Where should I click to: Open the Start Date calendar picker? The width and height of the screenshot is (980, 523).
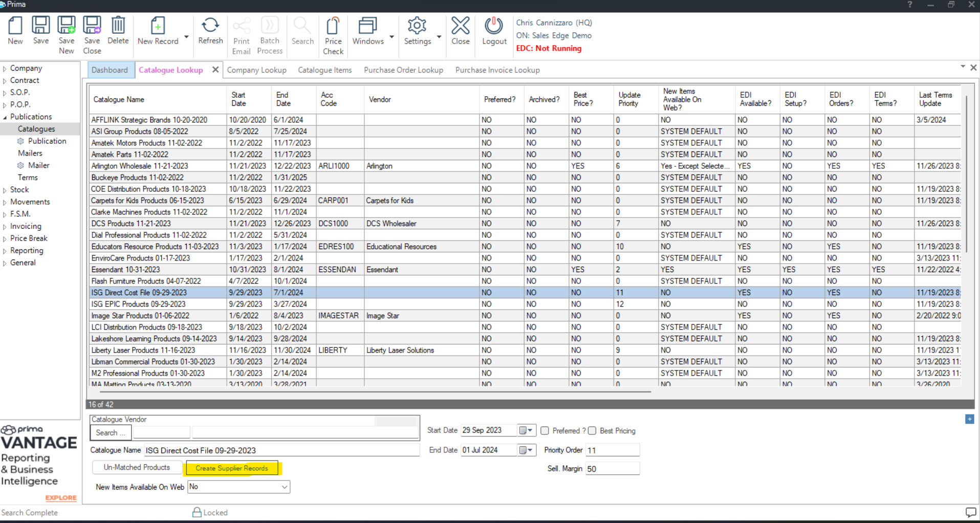[x=526, y=430]
